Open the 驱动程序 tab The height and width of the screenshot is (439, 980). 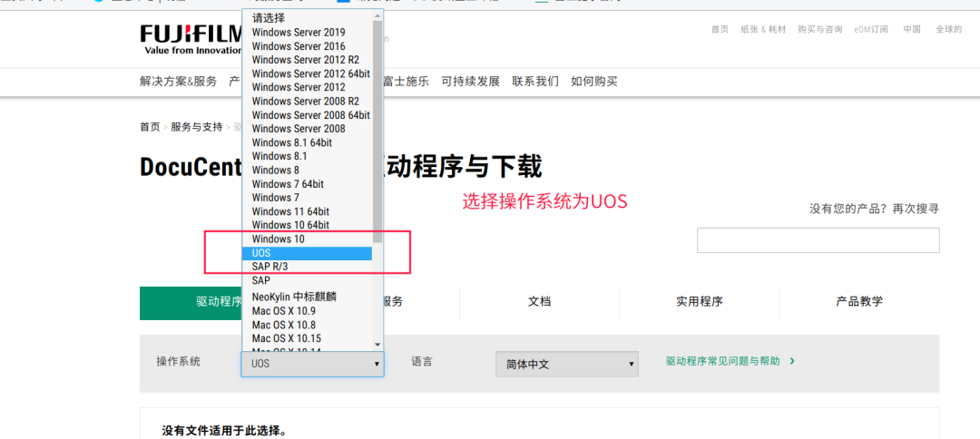tap(191, 303)
